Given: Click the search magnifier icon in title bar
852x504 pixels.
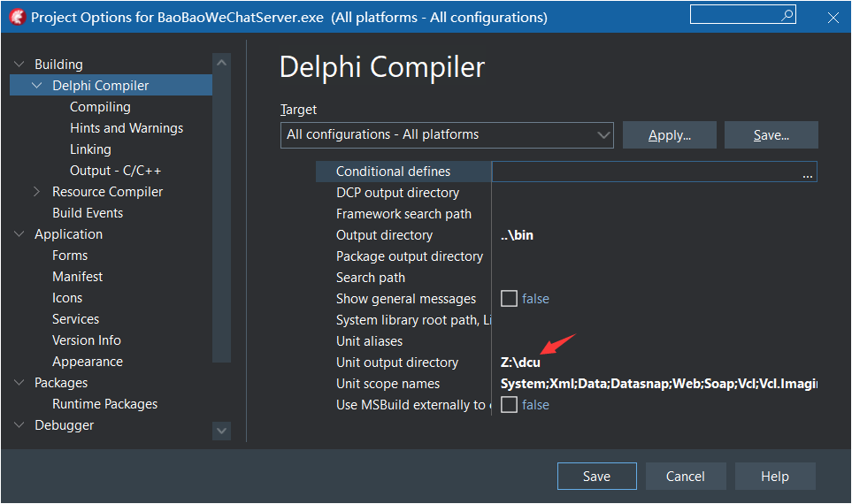Looking at the screenshot, I should click(787, 15).
